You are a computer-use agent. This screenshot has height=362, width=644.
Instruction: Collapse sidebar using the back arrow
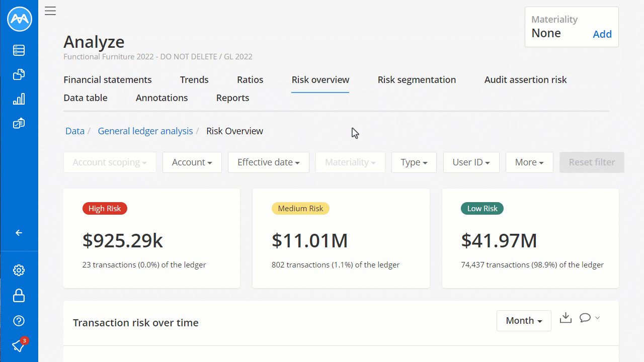[x=19, y=233]
